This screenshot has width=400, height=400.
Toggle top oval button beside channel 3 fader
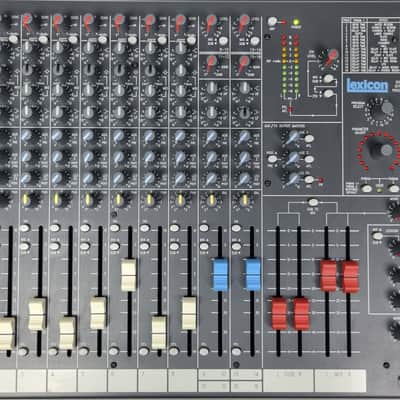25,228
